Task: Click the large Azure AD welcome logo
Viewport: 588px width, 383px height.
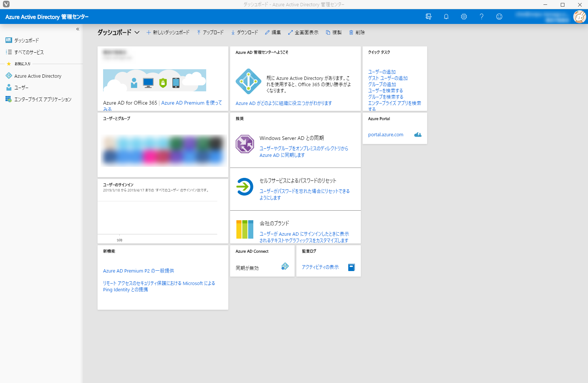Action: coord(249,81)
